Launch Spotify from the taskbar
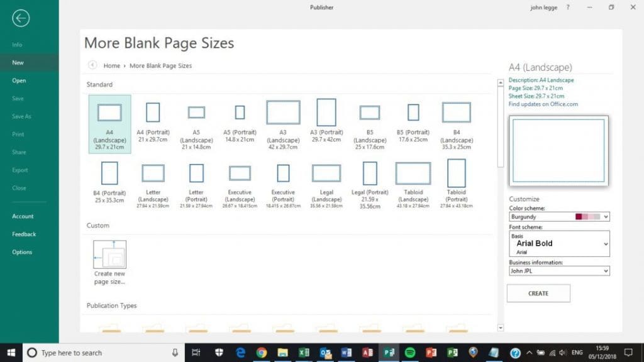This screenshot has height=362, width=644. pos(411,353)
